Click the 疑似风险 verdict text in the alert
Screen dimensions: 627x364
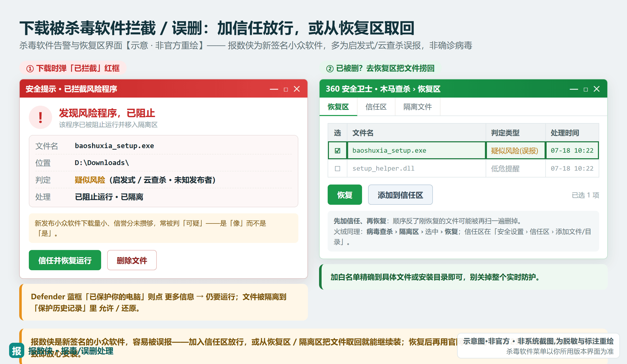(x=90, y=180)
